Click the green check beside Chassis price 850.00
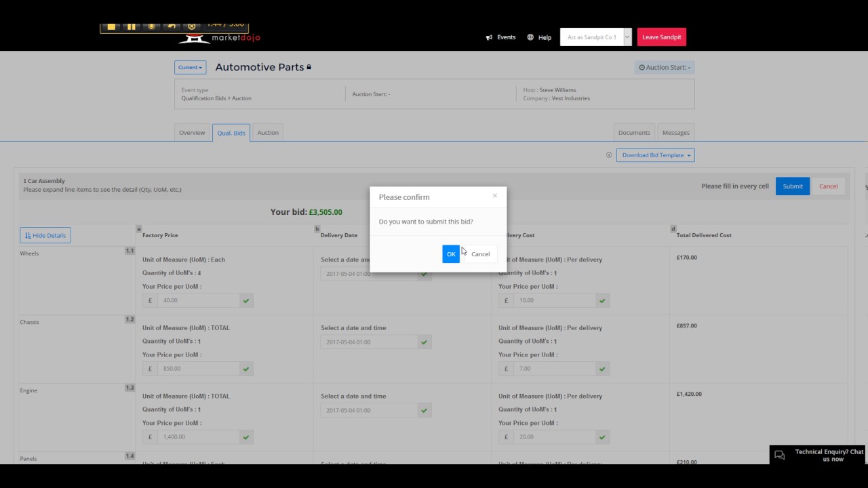The height and width of the screenshot is (488, 868). coord(246,369)
